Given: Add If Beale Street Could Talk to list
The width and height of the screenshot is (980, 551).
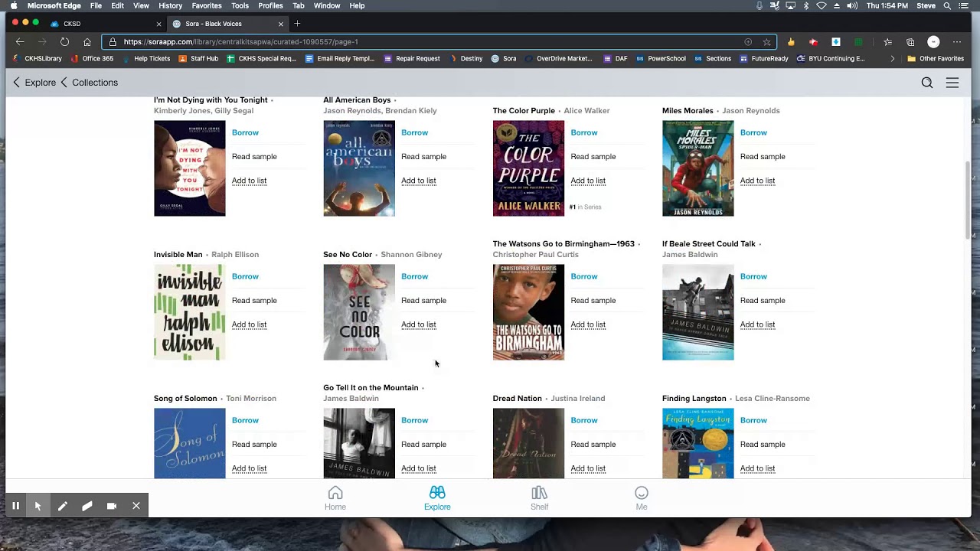Looking at the screenshot, I should click(757, 324).
